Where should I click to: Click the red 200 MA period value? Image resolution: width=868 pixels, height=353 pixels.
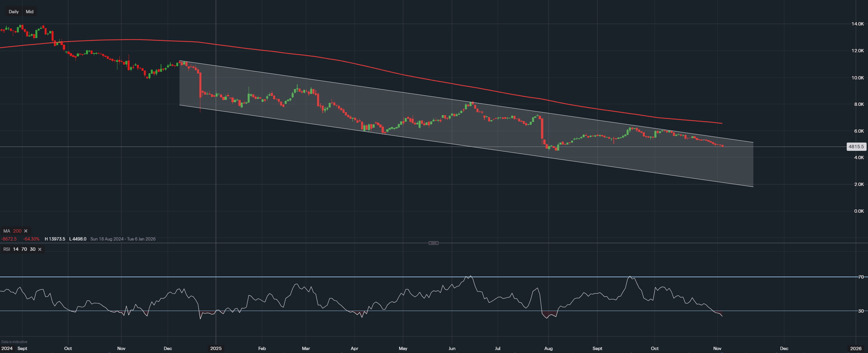(x=17, y=231)
